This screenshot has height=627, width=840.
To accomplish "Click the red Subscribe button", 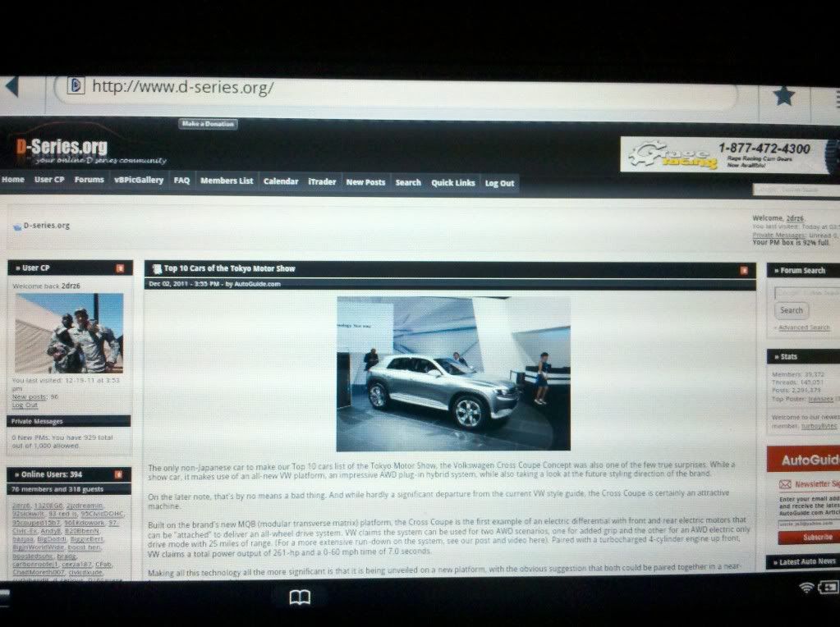I will (x=809, y=537).
